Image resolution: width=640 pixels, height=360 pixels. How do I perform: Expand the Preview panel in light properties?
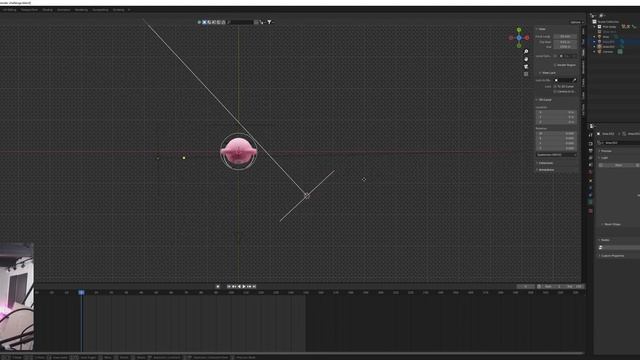tap(605, 151)
